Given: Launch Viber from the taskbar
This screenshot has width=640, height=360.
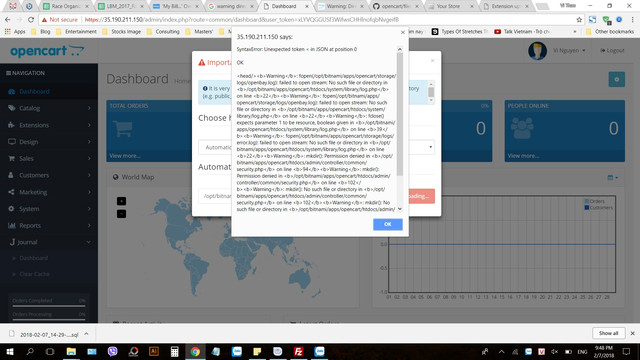Looking at the screenshot, I should [112, 351].
